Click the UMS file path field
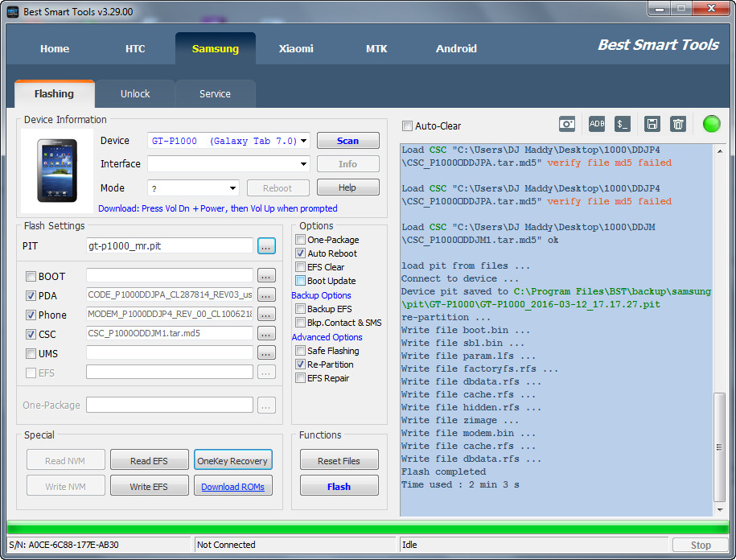 [170, 353]
